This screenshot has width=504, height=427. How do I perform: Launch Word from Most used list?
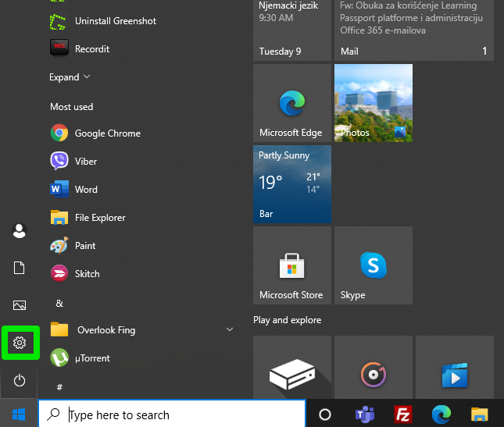[73, 190]
